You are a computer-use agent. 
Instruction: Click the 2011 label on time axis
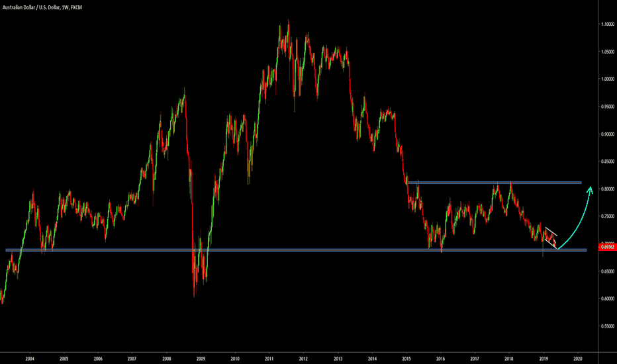[x=269, y=359]
